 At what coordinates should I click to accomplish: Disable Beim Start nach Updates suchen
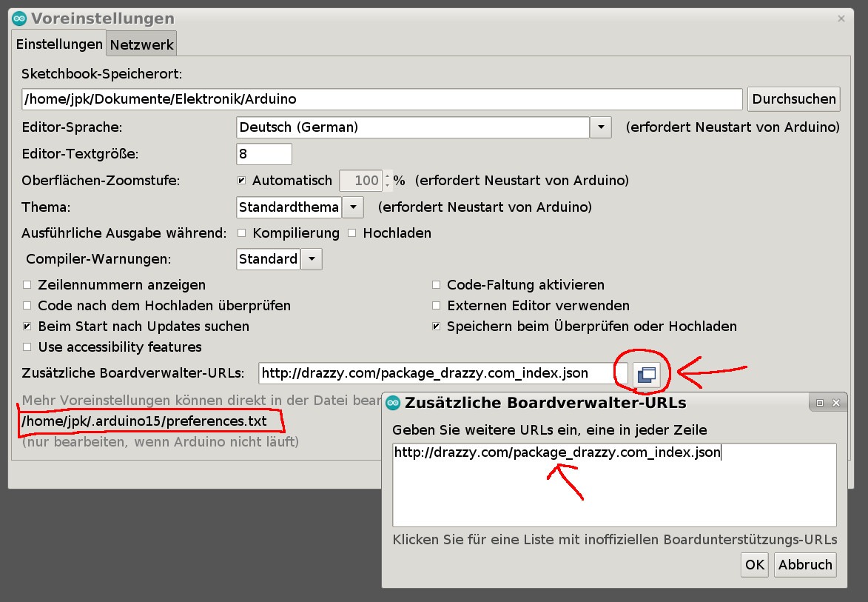point(27,327)
